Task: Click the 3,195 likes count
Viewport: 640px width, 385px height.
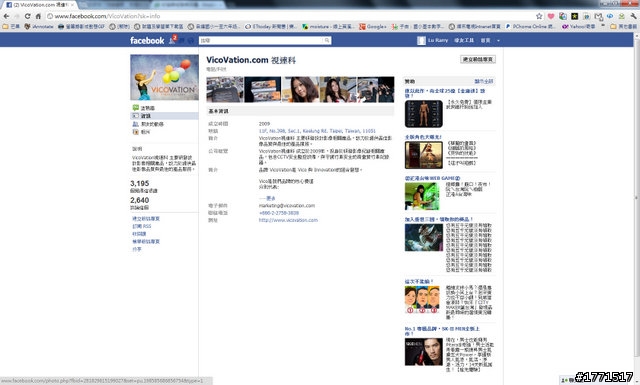Action: (x=140, y=183)
